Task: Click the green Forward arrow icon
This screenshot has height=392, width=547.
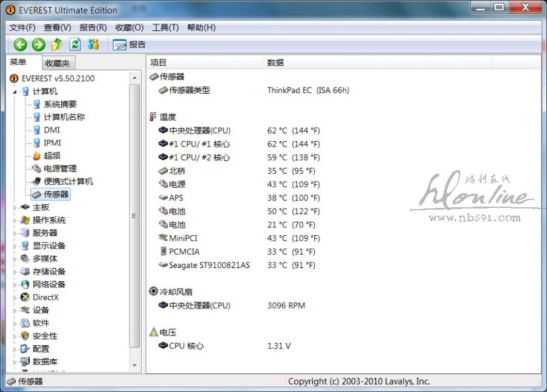Action: [x=38, y=44]
